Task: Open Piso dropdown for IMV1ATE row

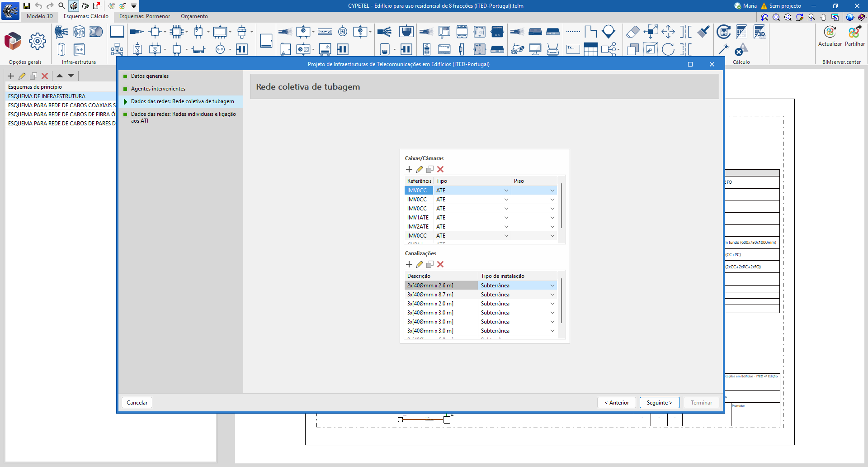Action: click(x=552, y=218)
